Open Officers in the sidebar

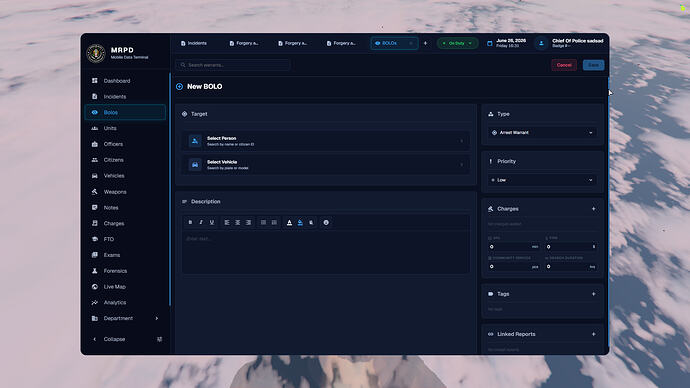pos(125,144)
